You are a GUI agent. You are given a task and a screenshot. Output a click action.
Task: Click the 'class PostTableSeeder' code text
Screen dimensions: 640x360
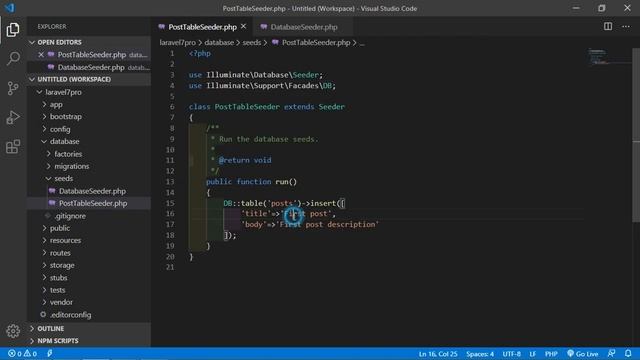(234, 107)
